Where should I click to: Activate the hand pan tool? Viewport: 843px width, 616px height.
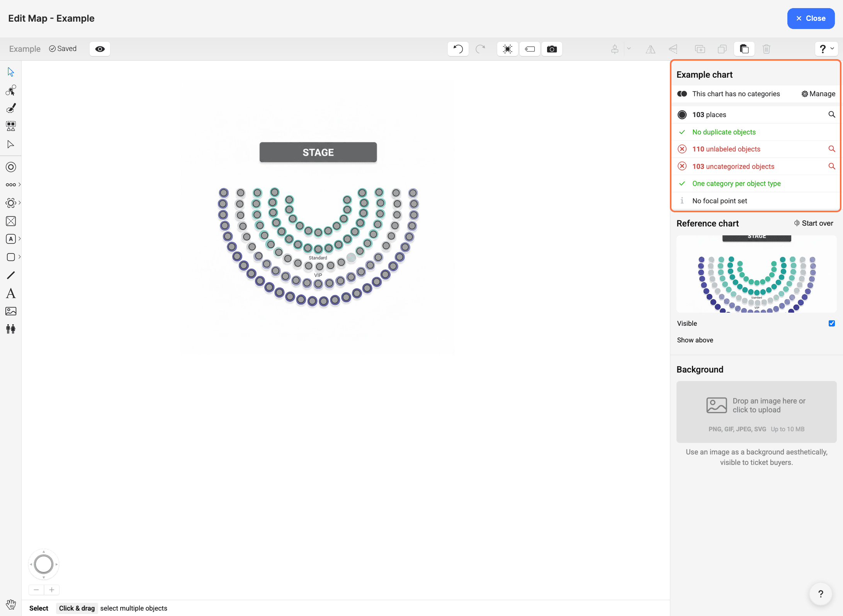[x=11, y=604]
